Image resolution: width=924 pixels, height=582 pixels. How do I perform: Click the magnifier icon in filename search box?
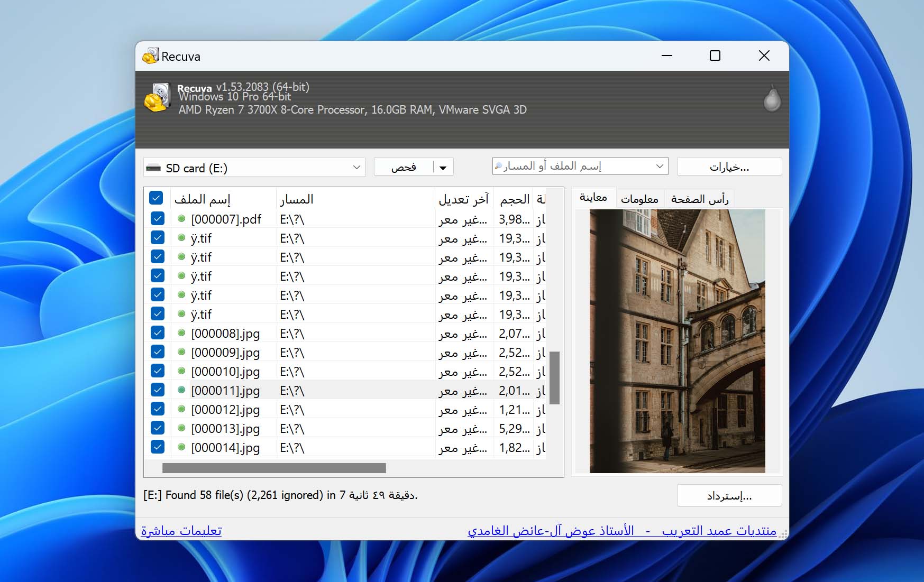[x=498, y=166]
